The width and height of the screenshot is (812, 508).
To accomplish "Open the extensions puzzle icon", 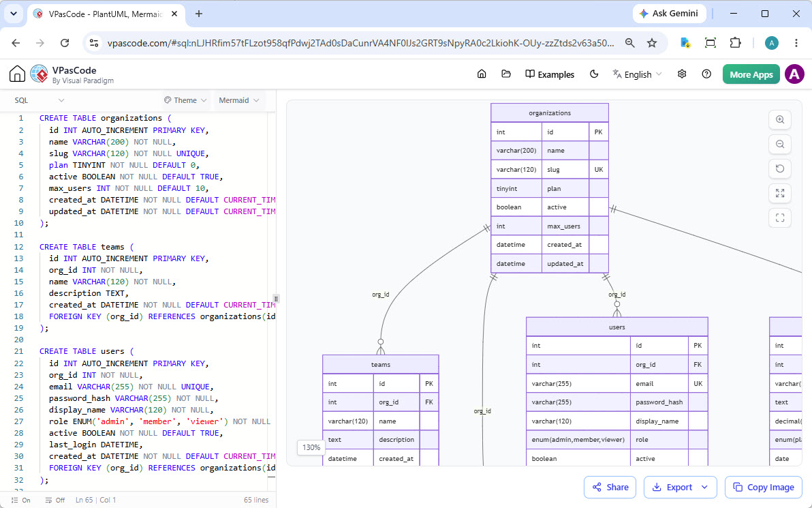I will (x=735, y=43).
